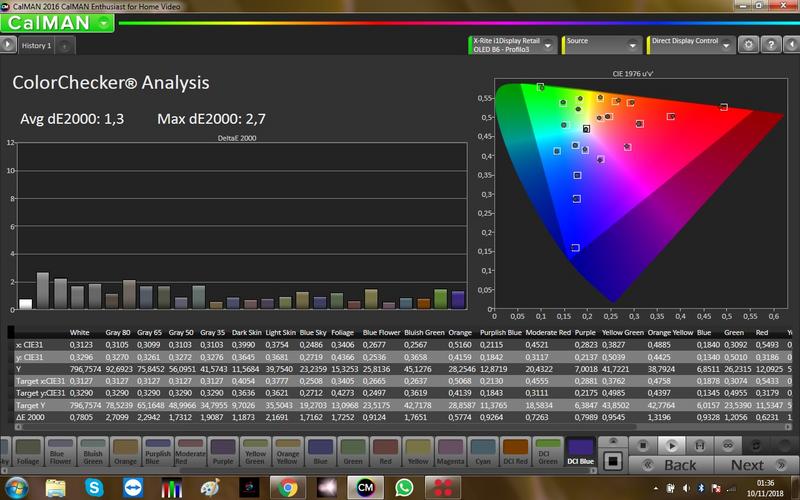Choose the Moderate Red patch
Image resolution: width=800 pixels, height=500 pixels.
click(x=190, y=452)
